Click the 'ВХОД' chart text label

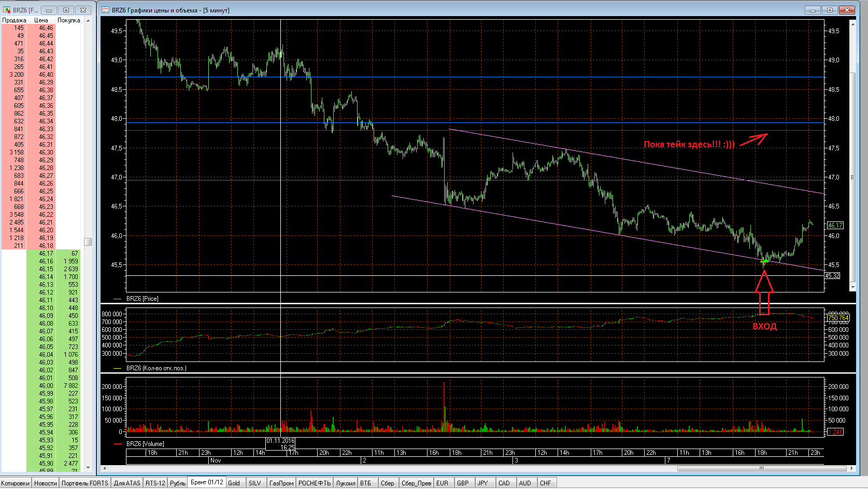[764, 326]
